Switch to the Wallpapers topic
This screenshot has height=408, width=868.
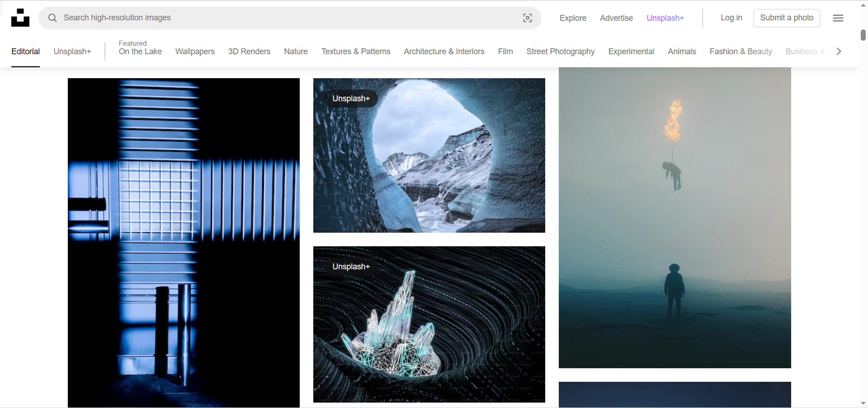[x=195, y=52]
